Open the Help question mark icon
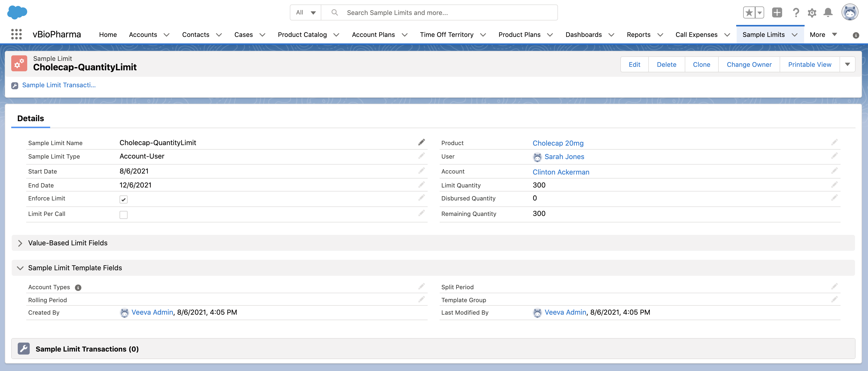The image size is (868, 371). (x=796, y=13)
